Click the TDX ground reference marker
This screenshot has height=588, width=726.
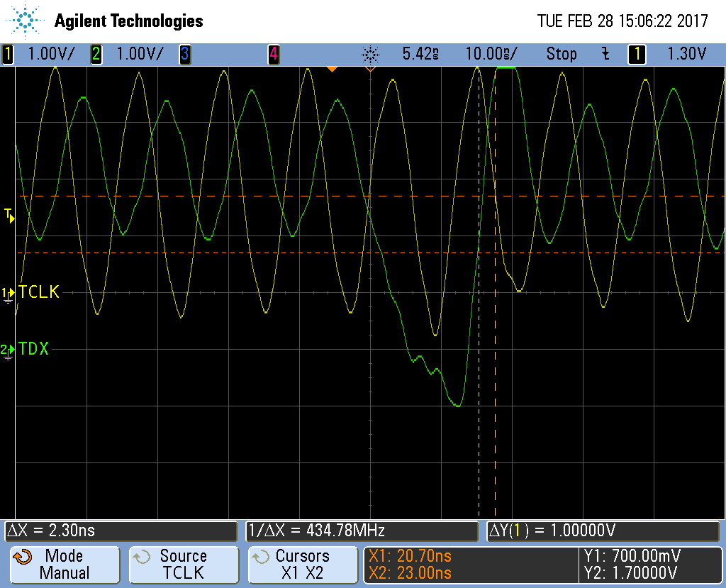point(8,350)
